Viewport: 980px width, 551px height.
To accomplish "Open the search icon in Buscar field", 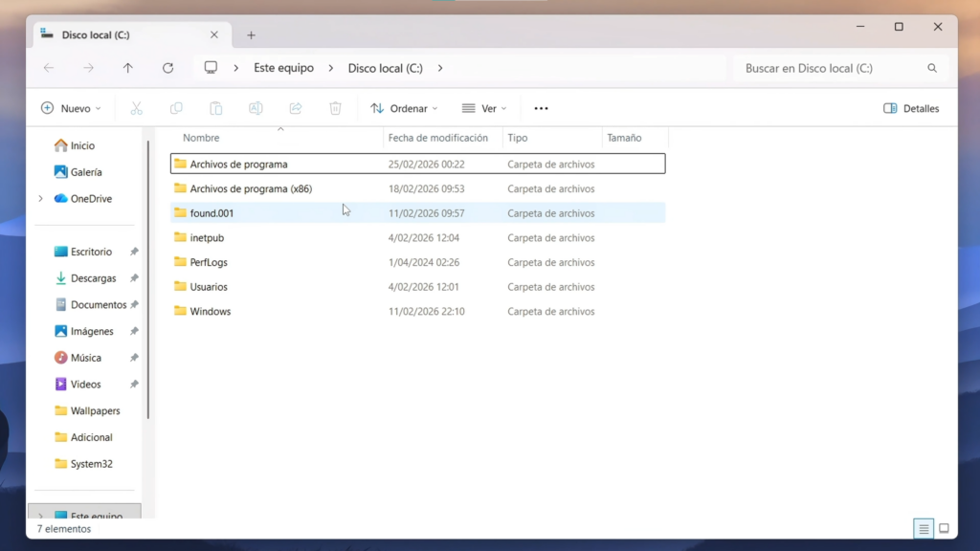I will pos(931,68).
